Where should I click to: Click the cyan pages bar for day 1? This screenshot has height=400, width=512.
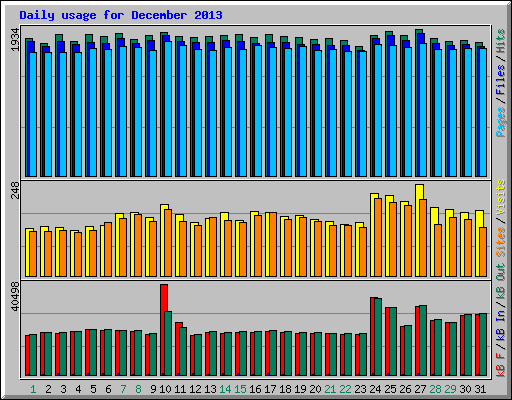click(x=33, y=114)
